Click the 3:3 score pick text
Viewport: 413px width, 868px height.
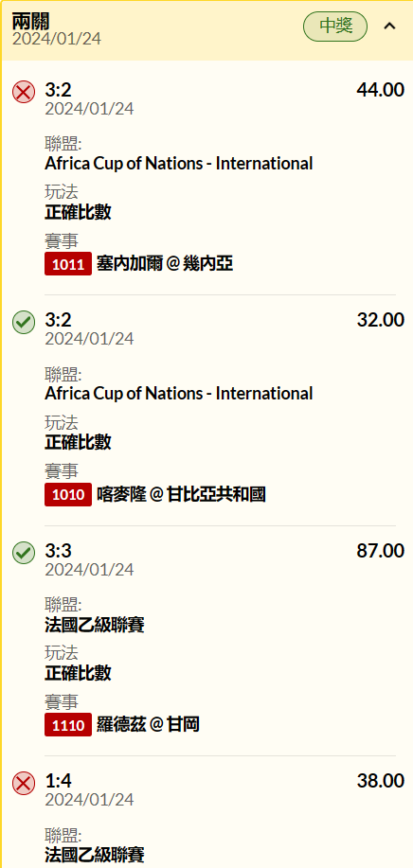pyautogui.click(x=58, y=551)
